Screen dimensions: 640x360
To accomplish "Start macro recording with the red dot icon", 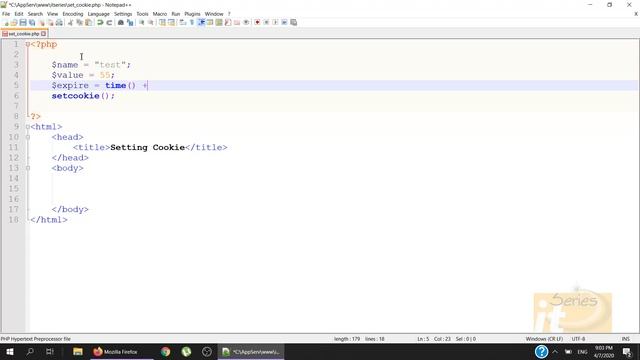I will tap(257, 22).
